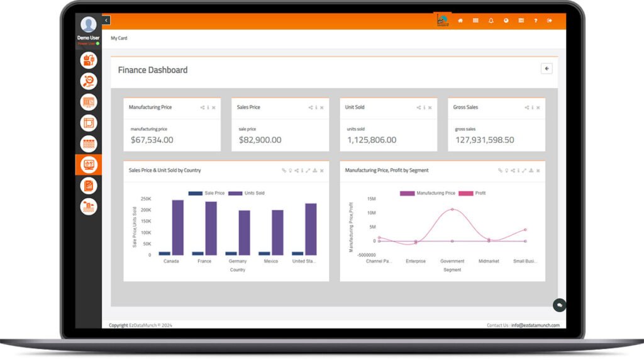This screenshot has width=644, height=360.
Task: Toggle Manufacturing Price legend series
Action: pos(428,193)
